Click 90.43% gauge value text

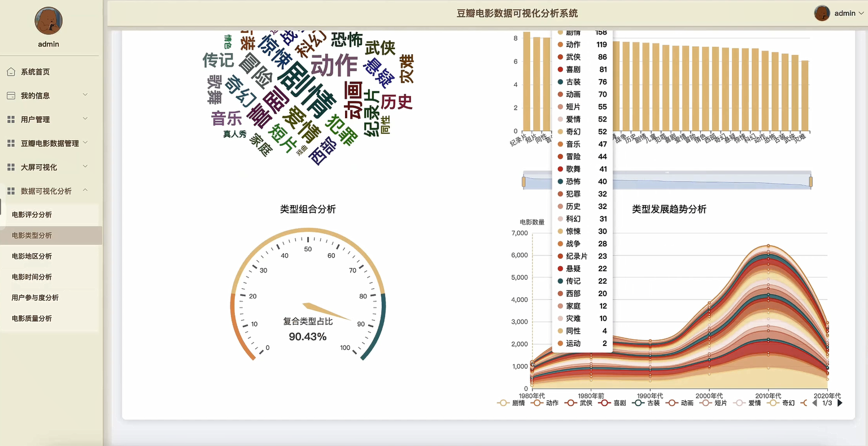(x=308, y=337)
